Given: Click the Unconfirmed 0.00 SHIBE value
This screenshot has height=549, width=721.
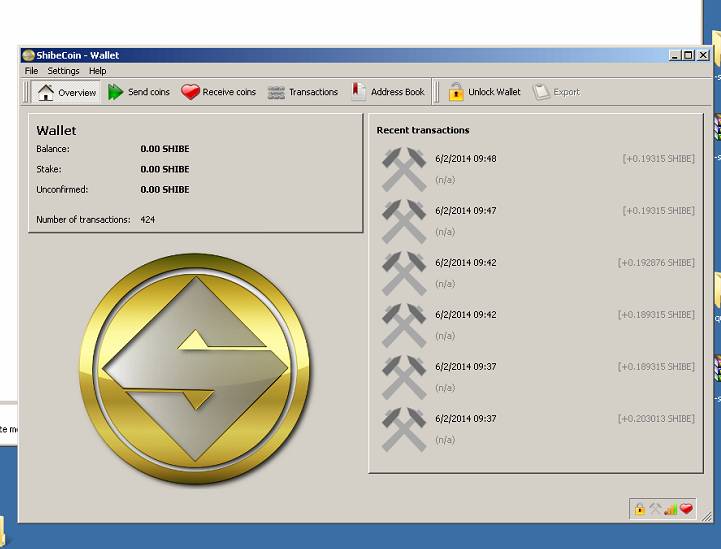Looking at the screenshot, I should [x=165, y=189].
